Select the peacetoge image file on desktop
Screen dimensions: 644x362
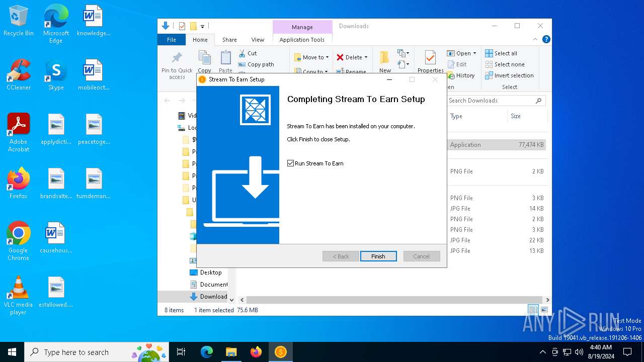94,129
